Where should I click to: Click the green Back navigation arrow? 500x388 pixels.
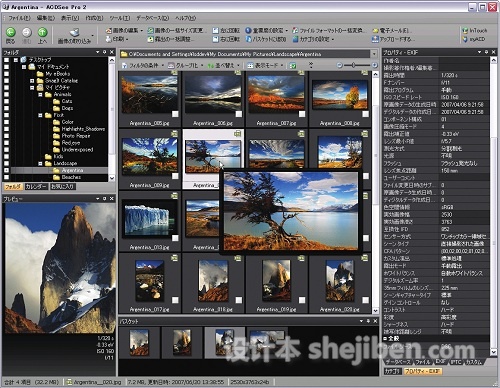pos(11,32)
